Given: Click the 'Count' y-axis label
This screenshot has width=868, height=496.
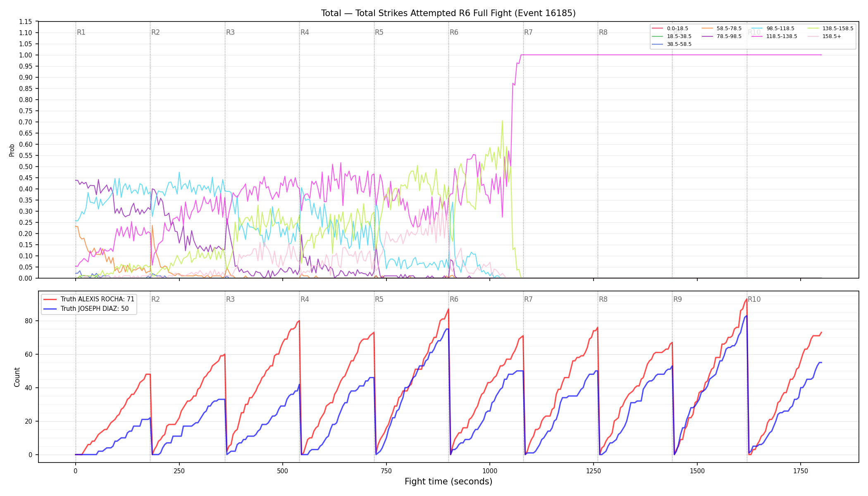Looking at the screenshot, I should (17, 377).
